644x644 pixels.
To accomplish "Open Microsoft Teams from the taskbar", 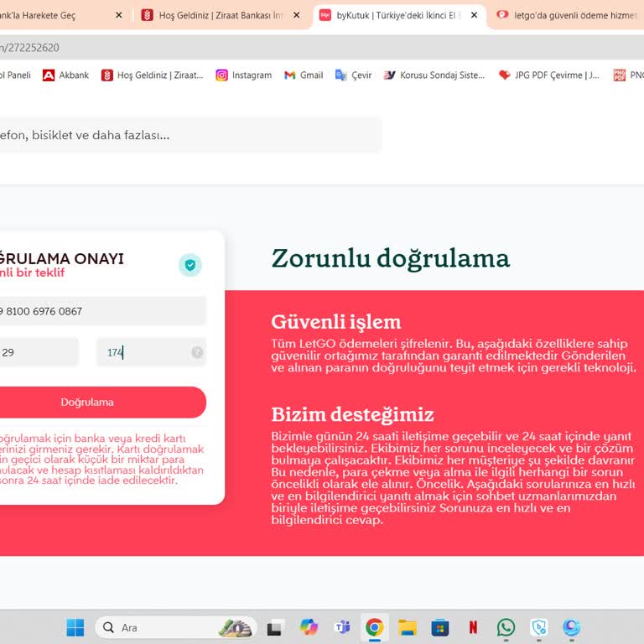I will (342, 627).
